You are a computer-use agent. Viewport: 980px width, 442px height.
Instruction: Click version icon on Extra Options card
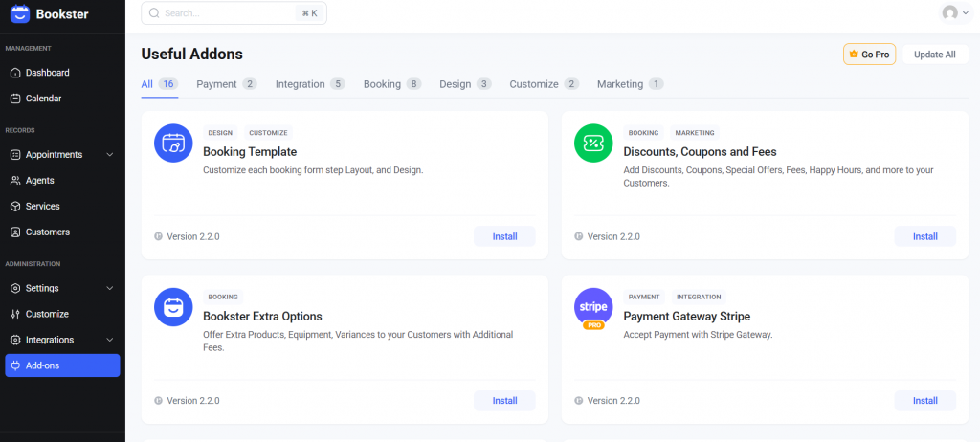click(158, 400)
